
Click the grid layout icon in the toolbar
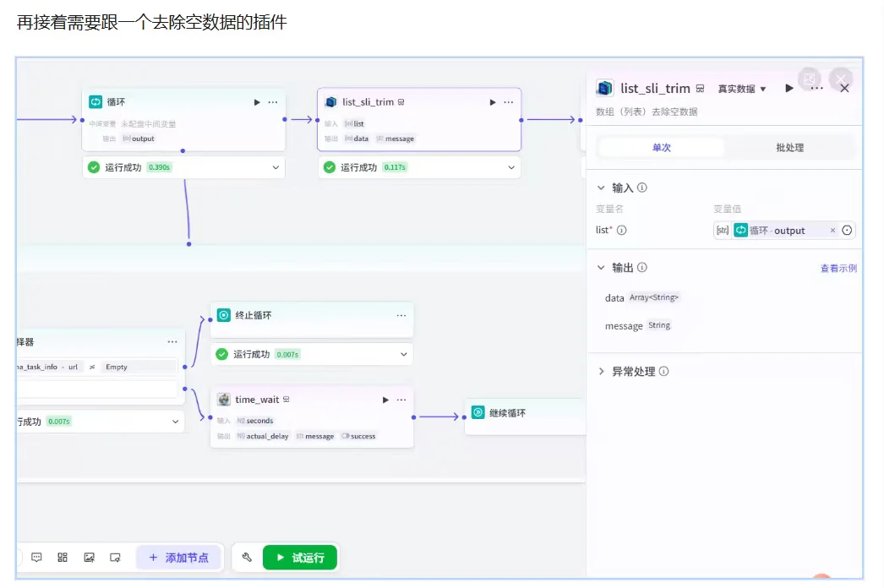point(63,557)
